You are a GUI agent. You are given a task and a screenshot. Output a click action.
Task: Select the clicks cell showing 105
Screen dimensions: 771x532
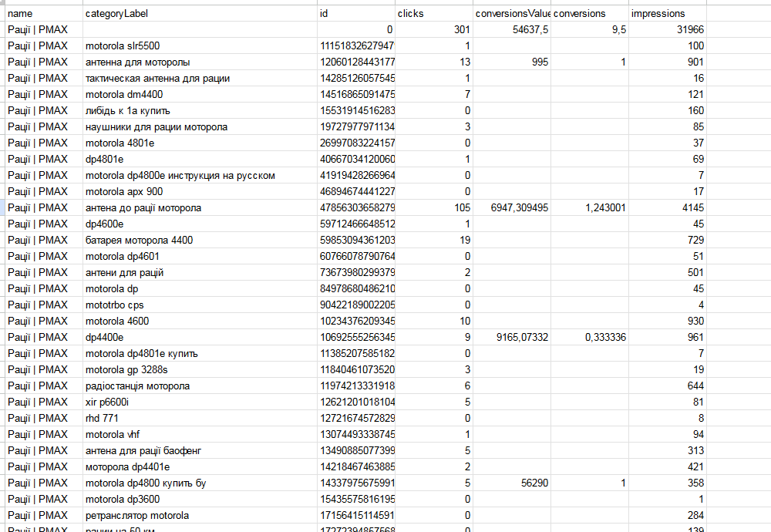pos(433,208)
